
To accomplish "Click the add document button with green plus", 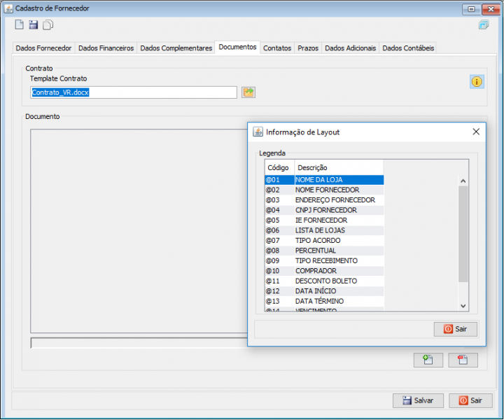I will pyautogui.click(x=428, y=360).
